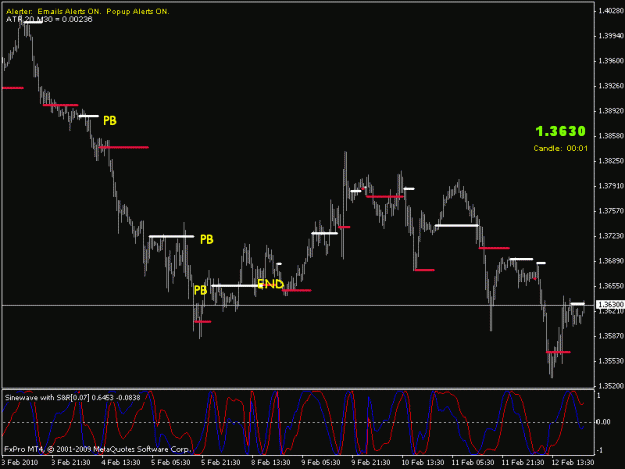The height and width of the screenshot is (469, 625).
Task: Click the "Emails Alerts ON." alerter status text
Action: (x=69, y=12)
